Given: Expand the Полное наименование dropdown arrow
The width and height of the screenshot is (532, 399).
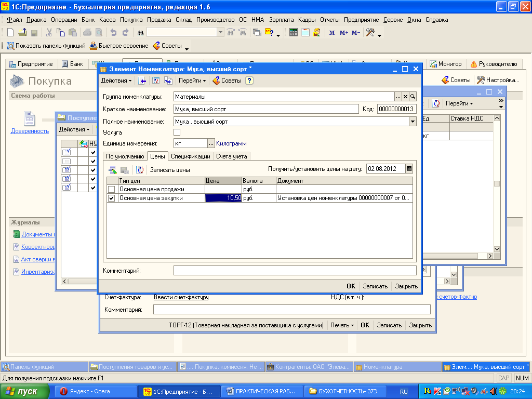Looking at the screenshot, I should click(x=413, y=122).
